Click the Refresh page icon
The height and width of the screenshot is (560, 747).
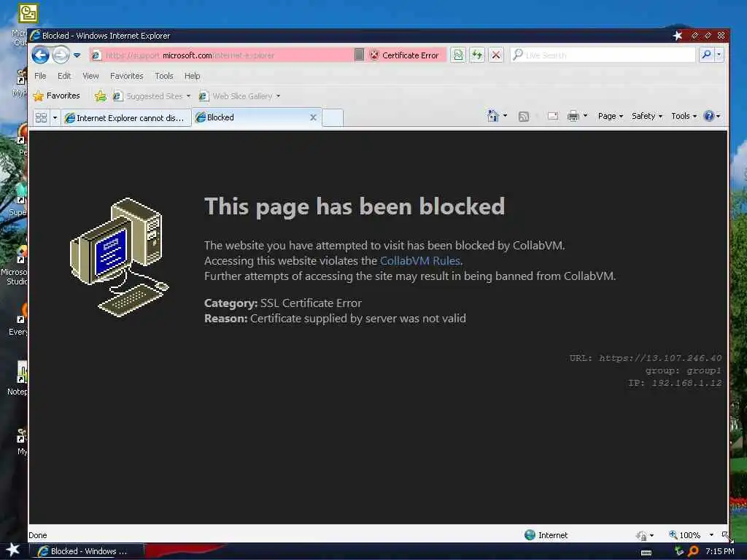(x=477, y=55)
